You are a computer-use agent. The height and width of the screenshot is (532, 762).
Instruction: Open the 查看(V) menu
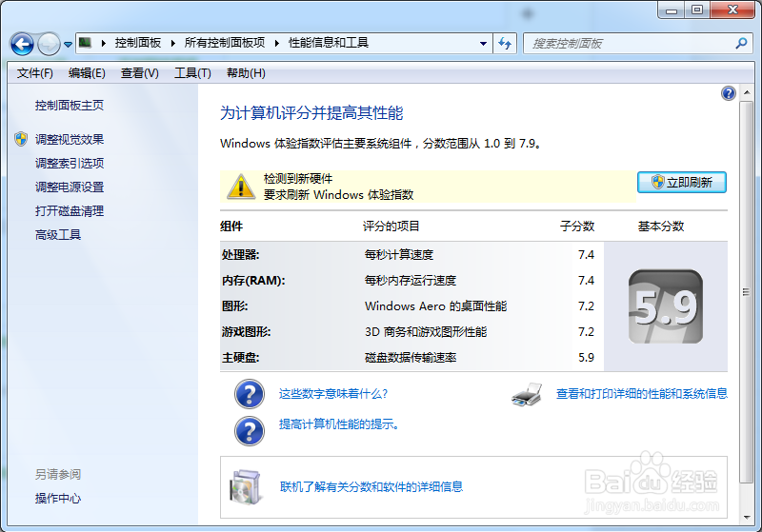(x=139, y=73)
